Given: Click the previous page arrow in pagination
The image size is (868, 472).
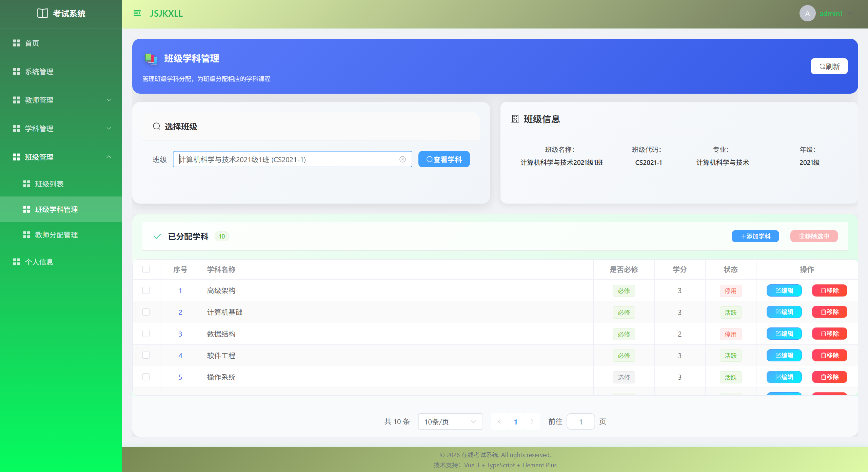Looking at the screenshot, I should pyautogui.click(x=499, y=421).
